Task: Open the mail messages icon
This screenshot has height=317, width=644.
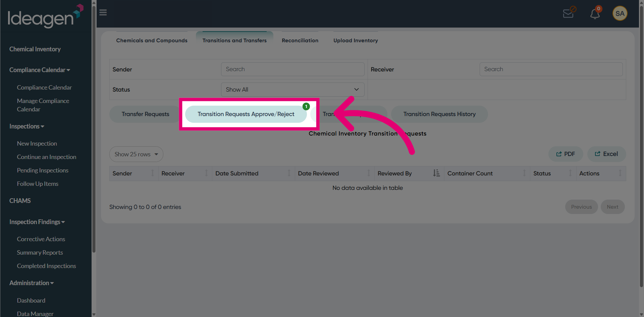Action: [569, 13]
